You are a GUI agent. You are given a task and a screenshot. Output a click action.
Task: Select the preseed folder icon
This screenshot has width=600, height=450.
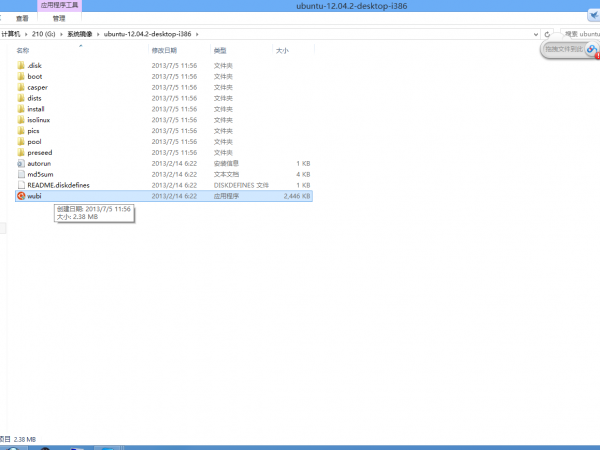pyautogui.click(x=21, y=152)
